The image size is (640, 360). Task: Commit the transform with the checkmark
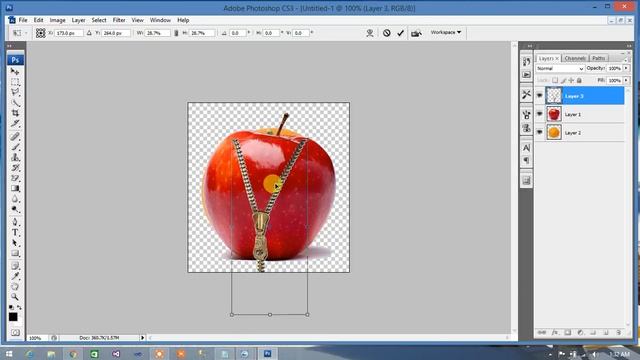pos(400,33)
